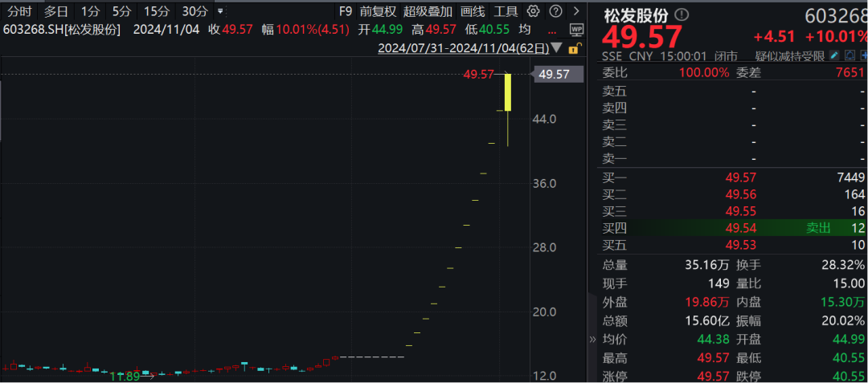Click the 卖五 row label
The width and height of the screenshot is (868, 383).
(615, 92)
